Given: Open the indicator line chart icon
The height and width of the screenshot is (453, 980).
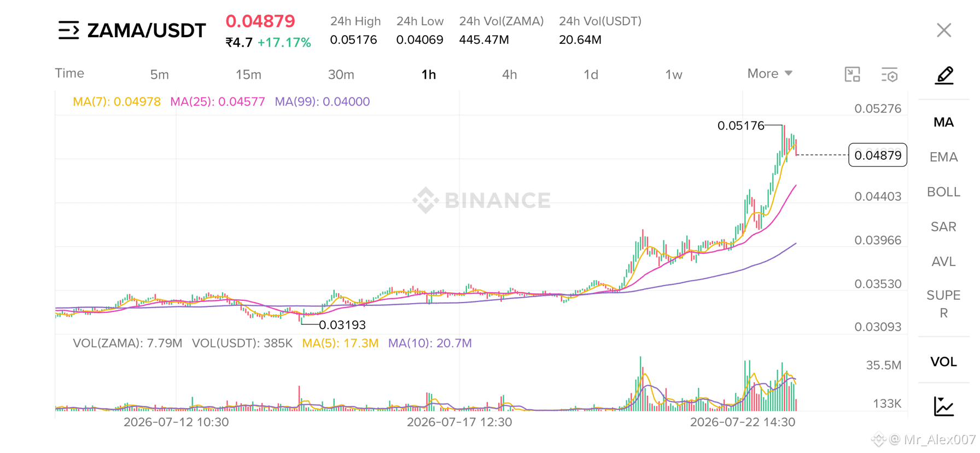Looking at the screenshot, I should 944,406.
